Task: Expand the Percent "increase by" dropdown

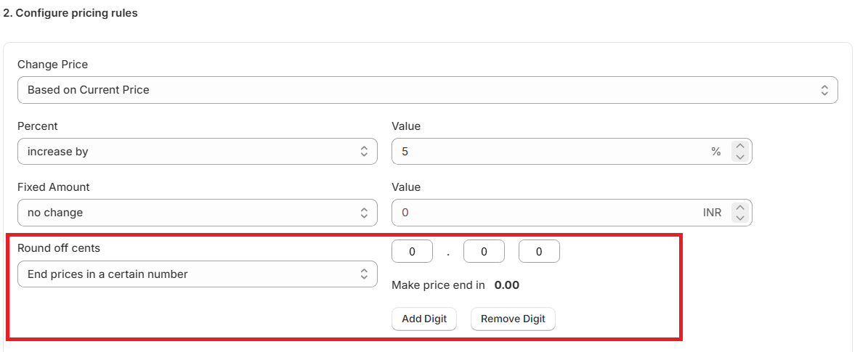Action: [197, 152]
